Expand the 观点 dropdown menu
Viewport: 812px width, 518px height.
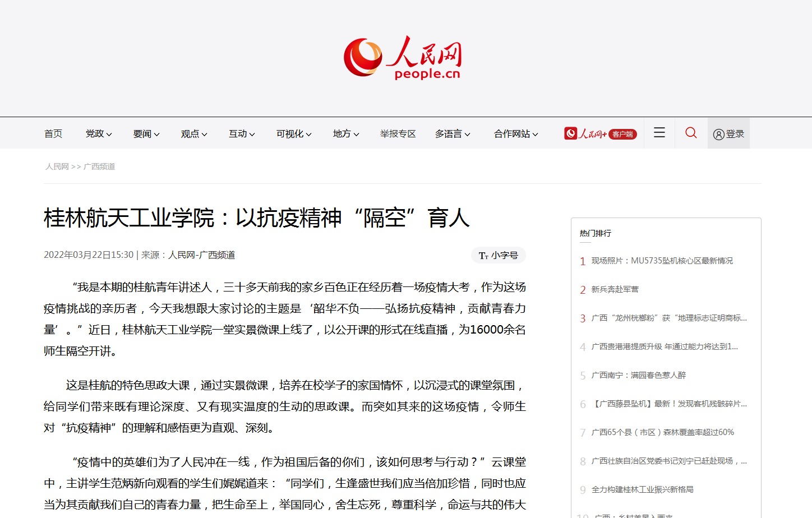click(x=194, y=134)
